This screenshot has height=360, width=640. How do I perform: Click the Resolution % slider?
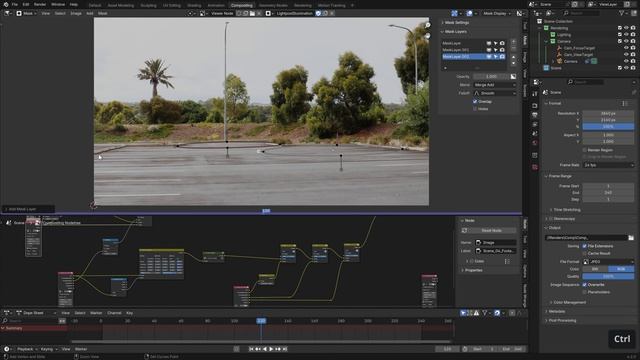608,127
